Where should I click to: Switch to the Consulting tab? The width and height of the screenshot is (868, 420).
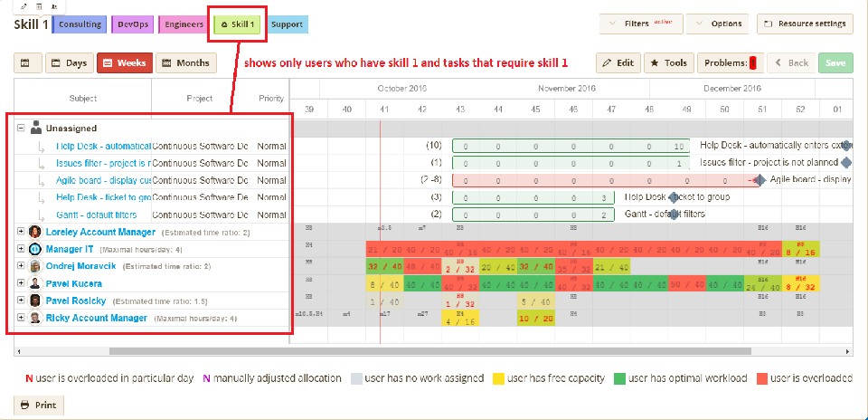(x=80, y=24)
